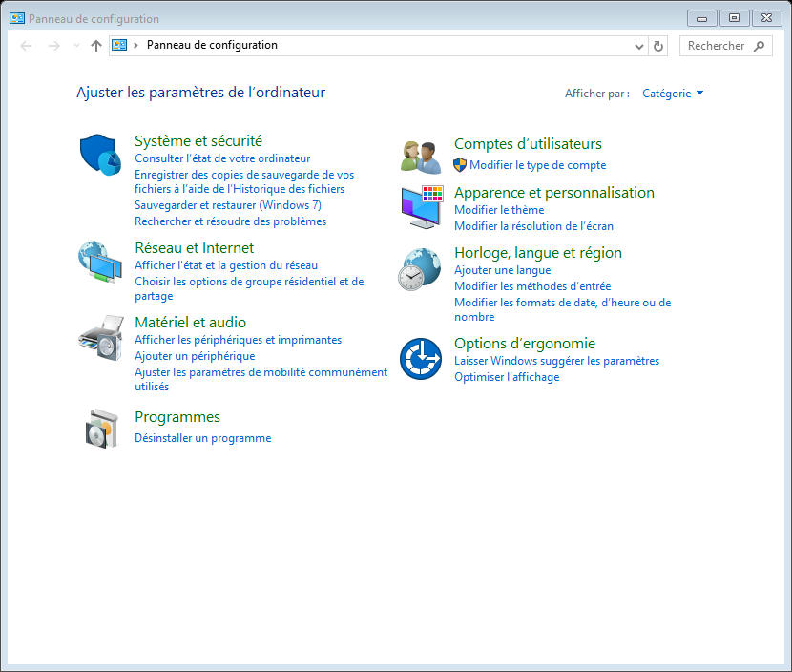Open the Matériel et audio printer icon
792x672 pixels.
101,338
